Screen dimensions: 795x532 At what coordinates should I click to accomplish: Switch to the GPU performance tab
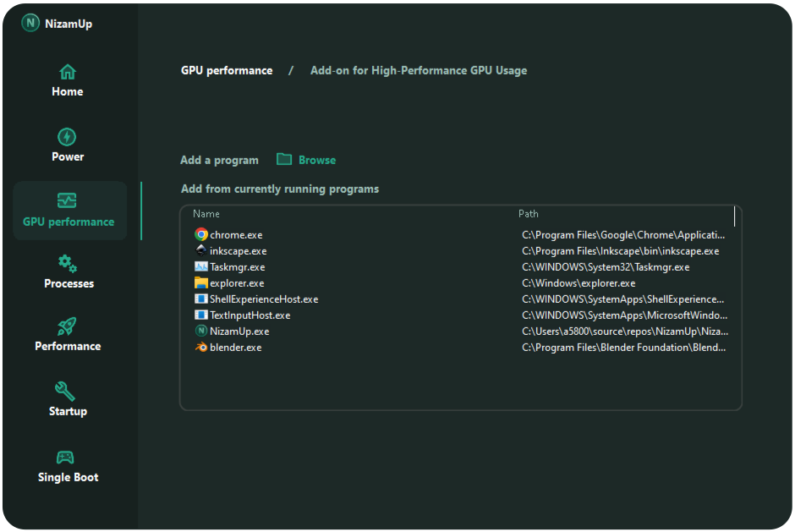pyautogui.click(x=69, y=211)
